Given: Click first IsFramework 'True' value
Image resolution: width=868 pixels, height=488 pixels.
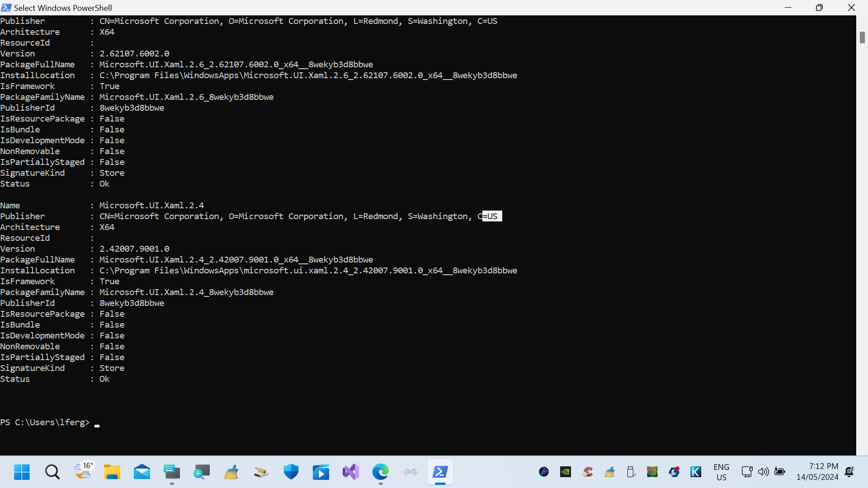Looking at the screenshot, I should point(109,86).
